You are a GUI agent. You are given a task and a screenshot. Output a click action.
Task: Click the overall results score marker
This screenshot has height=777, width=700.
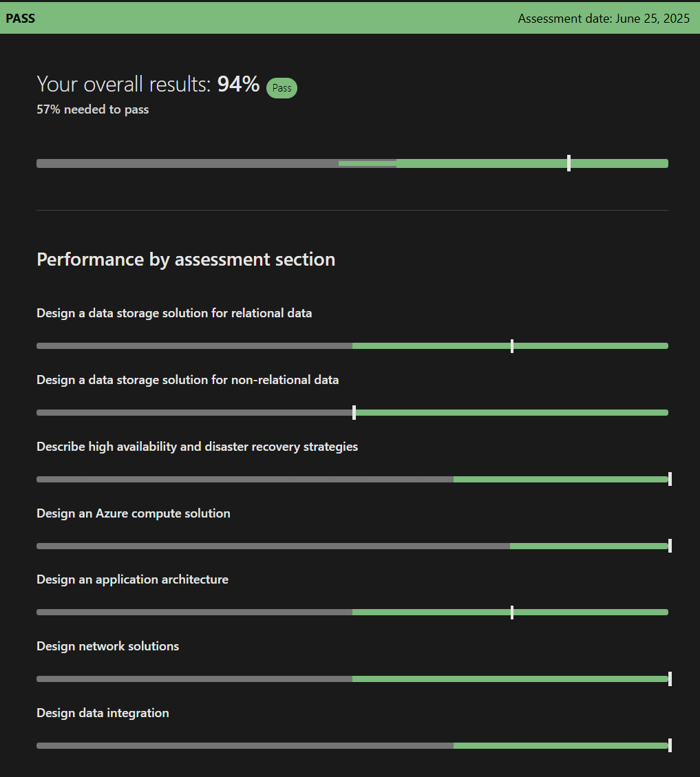pos(569,163)
